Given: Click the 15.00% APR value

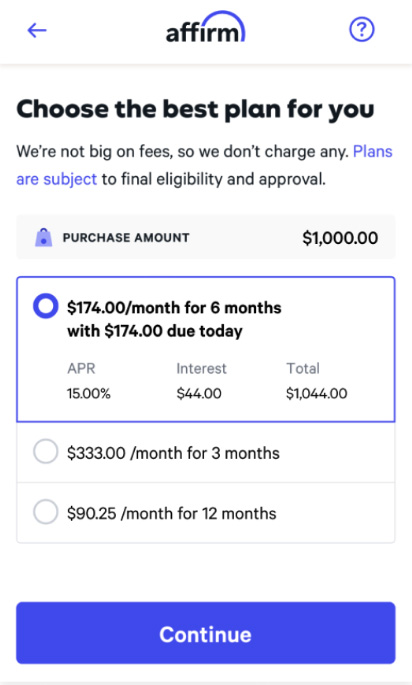Looking at the screenshot, I should tap(89, 394).
